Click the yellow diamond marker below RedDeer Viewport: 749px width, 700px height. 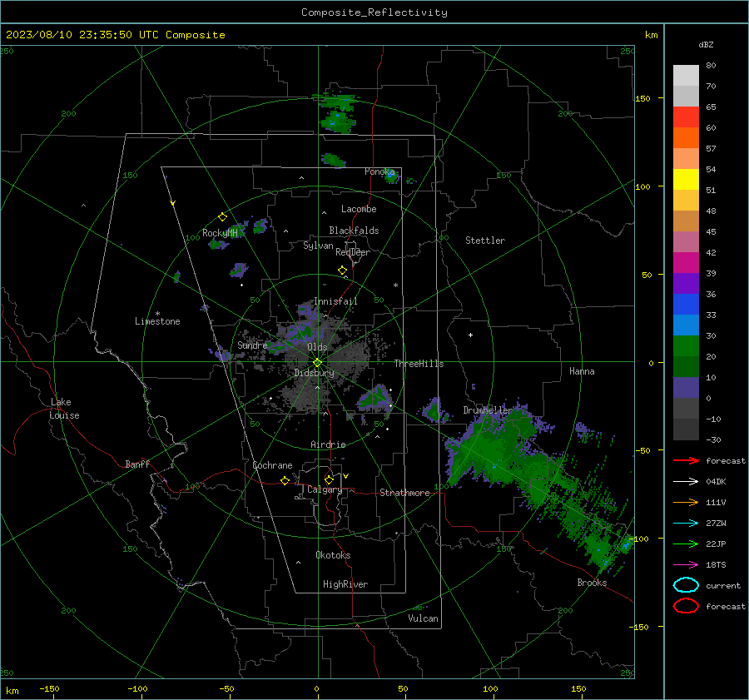(342, 271)
